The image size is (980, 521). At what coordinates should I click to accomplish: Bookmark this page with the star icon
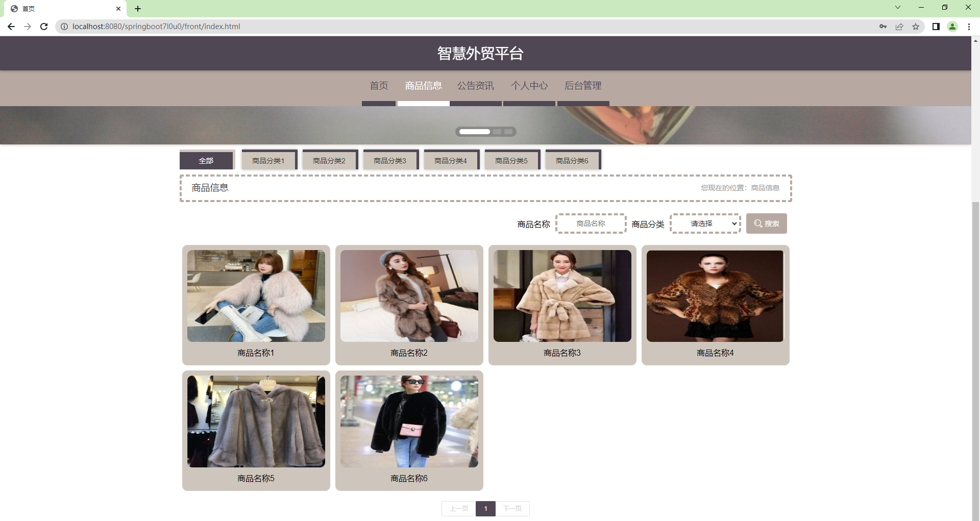tap(916, 27)
